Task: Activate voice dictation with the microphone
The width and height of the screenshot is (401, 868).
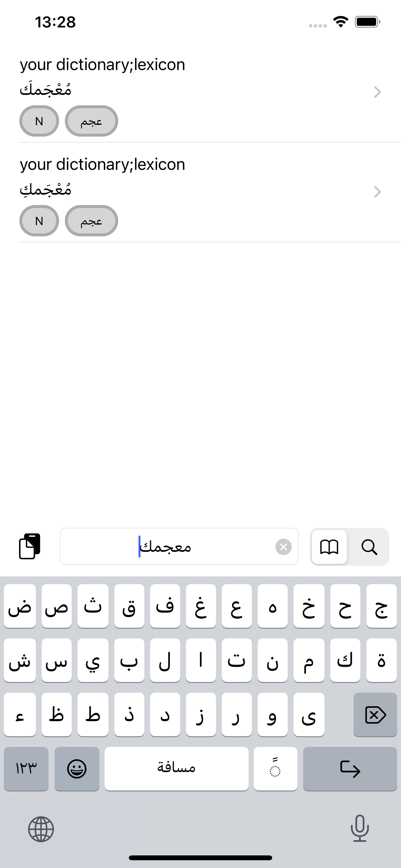Action: point(360,829)
